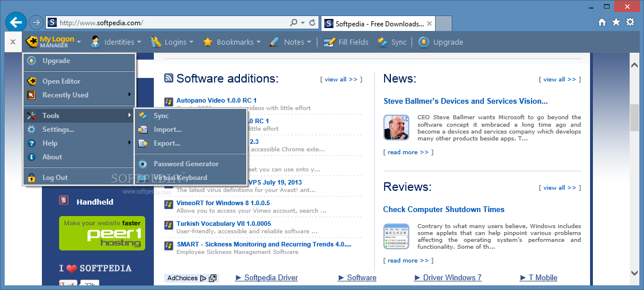644x290 pixels.
Task: Choose Log Out from the menu
Action: pos(79,178)
